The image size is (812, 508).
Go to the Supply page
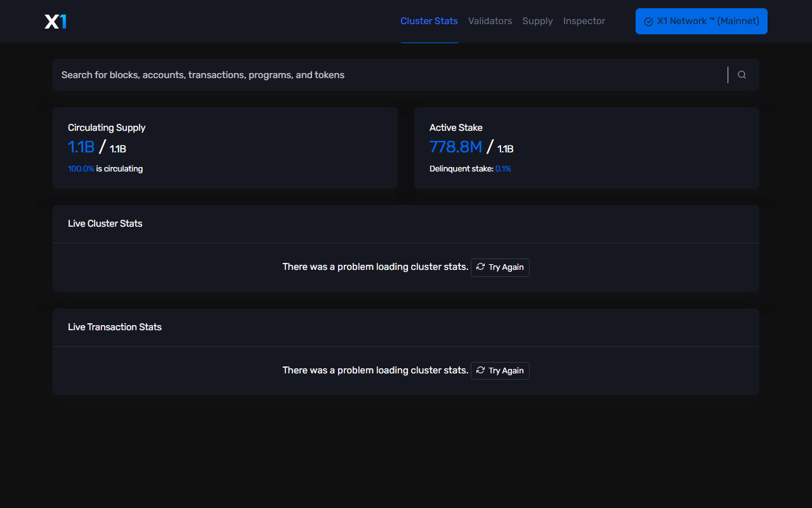click(x=537, y=21)
